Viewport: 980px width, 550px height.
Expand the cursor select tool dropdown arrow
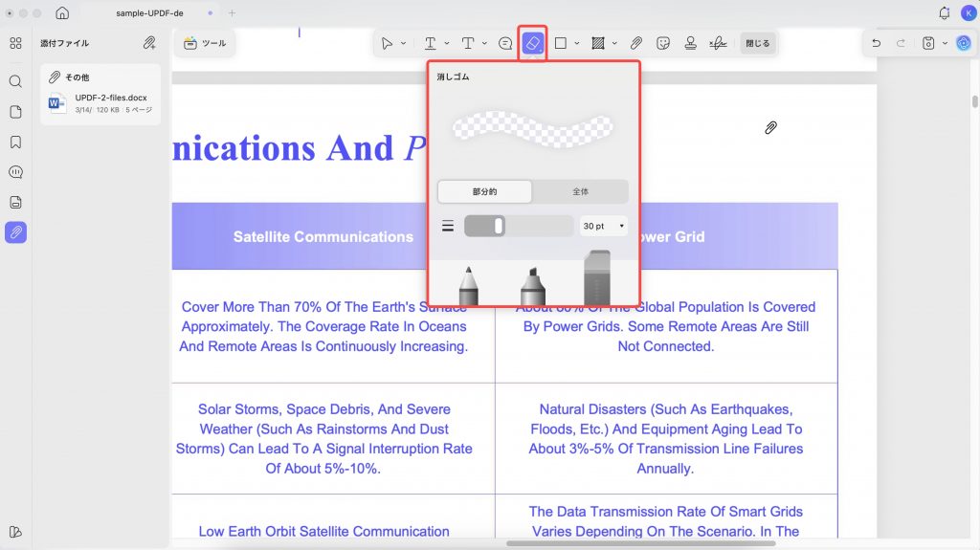(403, 43)
